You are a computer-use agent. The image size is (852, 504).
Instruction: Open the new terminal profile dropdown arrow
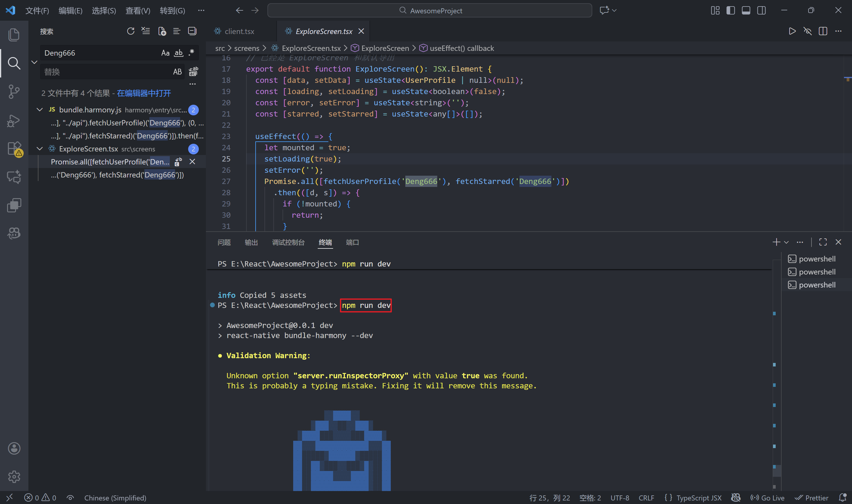[x=786, y=242]
